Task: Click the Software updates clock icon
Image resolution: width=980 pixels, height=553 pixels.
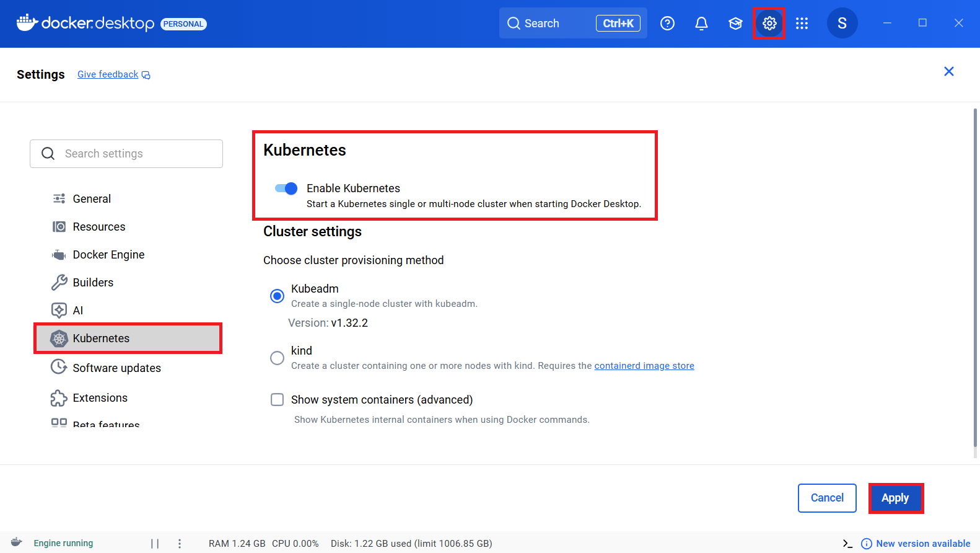Action: (59, 367)
